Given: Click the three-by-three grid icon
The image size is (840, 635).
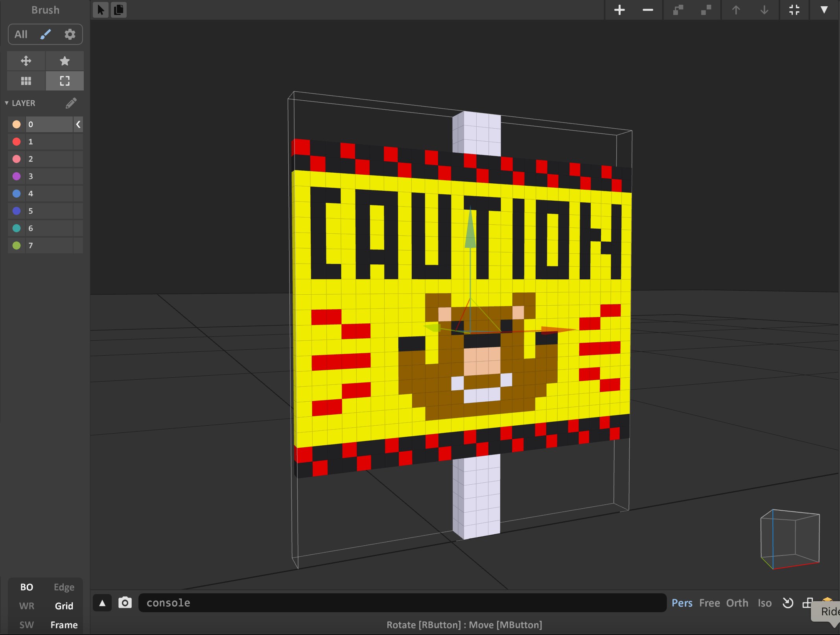Looking at the screenshot, I should point(26,81).
